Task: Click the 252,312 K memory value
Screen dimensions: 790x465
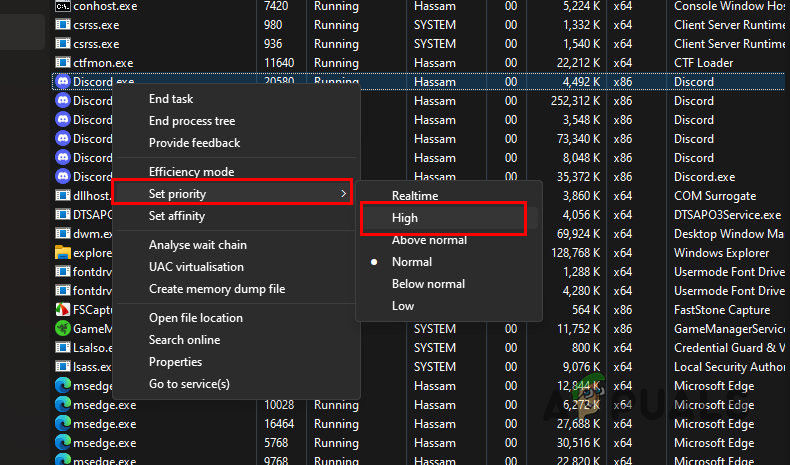Action: 575,101
